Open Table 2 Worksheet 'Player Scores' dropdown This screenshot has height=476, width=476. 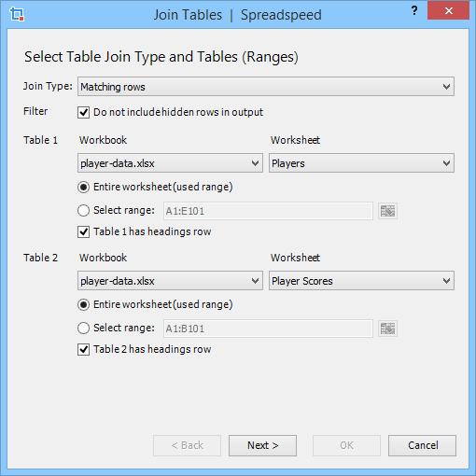point(361,281)
